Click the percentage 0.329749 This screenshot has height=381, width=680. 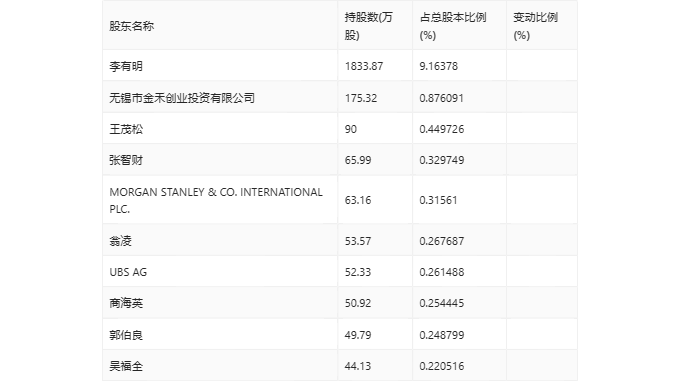[441, 160]
